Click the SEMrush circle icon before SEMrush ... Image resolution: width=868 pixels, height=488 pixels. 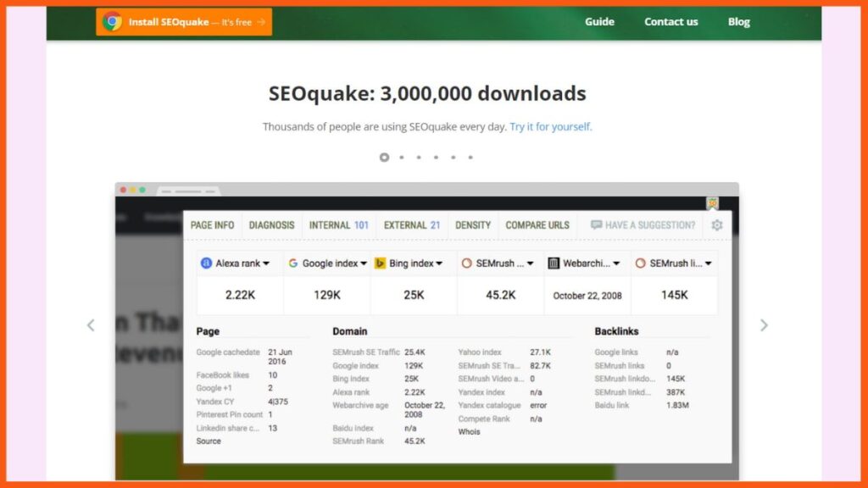tap(467, 263)
